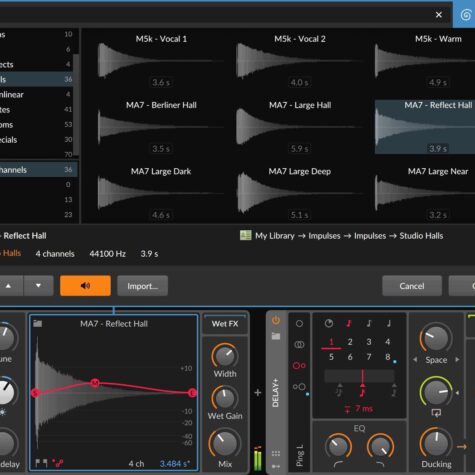This screenshot has width=475, height=475.
Task: Click the Cancel button
Action: pyautogui.click(x=412, y=286)
